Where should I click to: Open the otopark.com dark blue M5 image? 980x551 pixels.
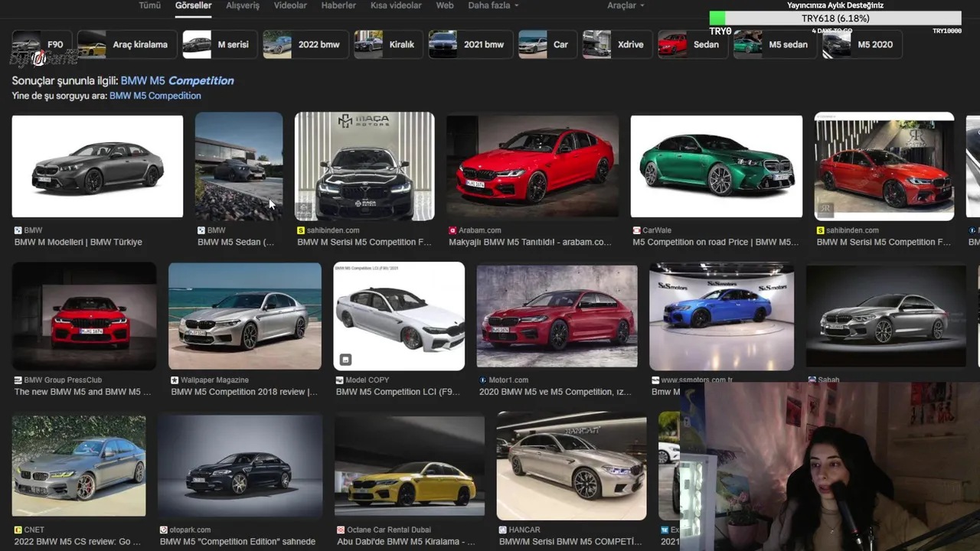240,465
